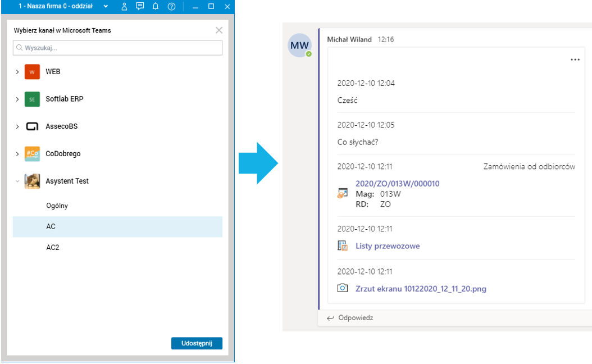Open the Zrzut ekranu png file link

pos(421,289)
